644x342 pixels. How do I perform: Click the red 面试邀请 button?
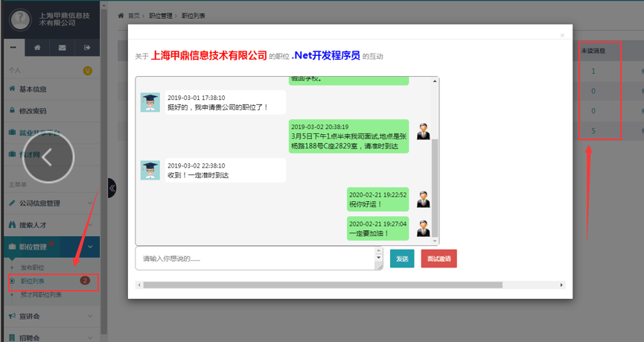tap(439, 259)
